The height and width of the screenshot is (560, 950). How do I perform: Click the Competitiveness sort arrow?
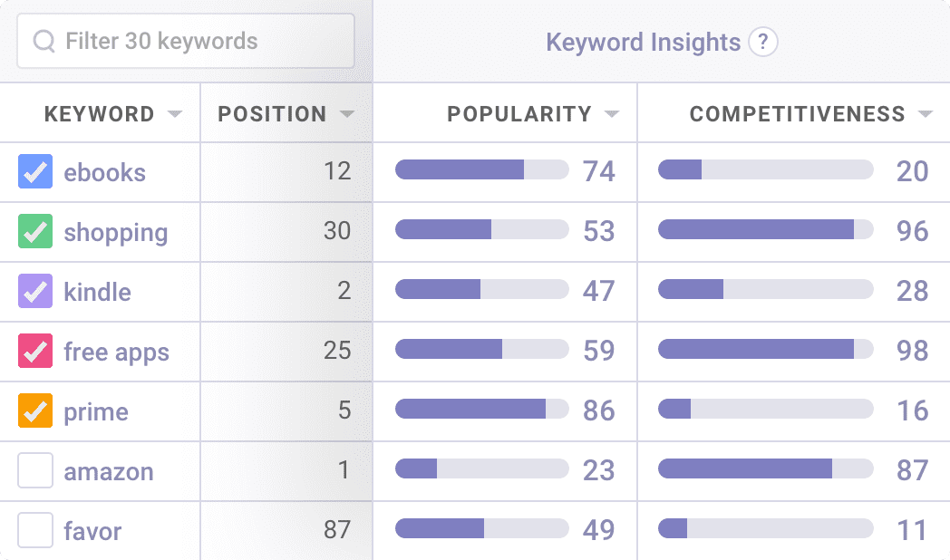pos(925,114)
